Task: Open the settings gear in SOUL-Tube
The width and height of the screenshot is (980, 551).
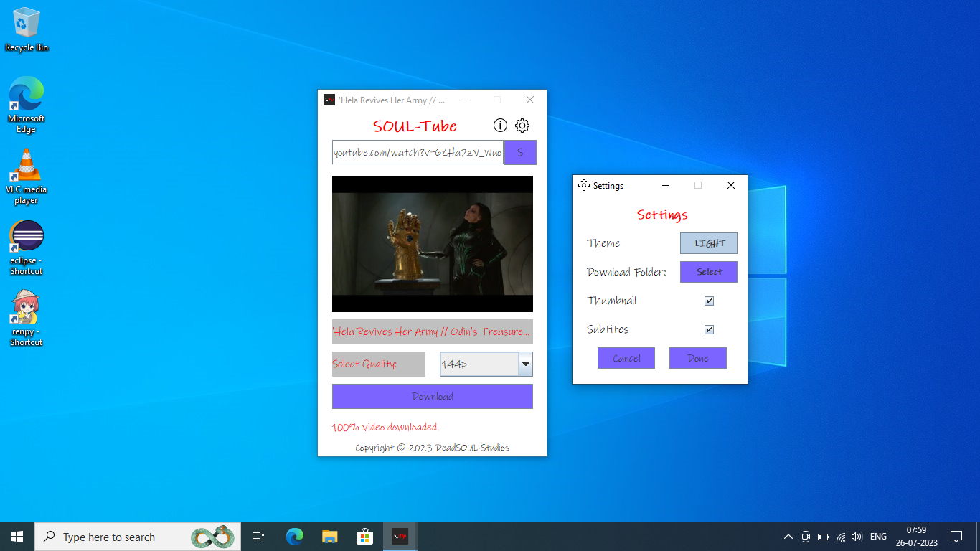Action: click(522, 126)
